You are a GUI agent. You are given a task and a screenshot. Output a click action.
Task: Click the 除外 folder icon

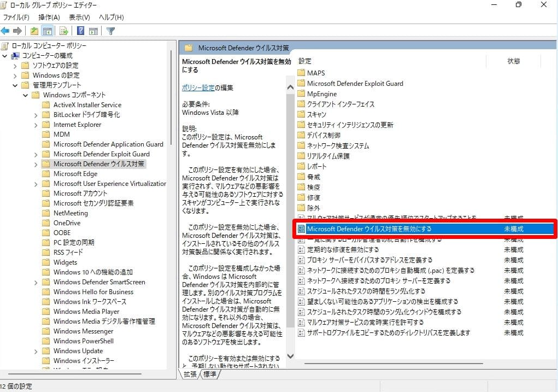pyautogui.click(x=301, y=208)
